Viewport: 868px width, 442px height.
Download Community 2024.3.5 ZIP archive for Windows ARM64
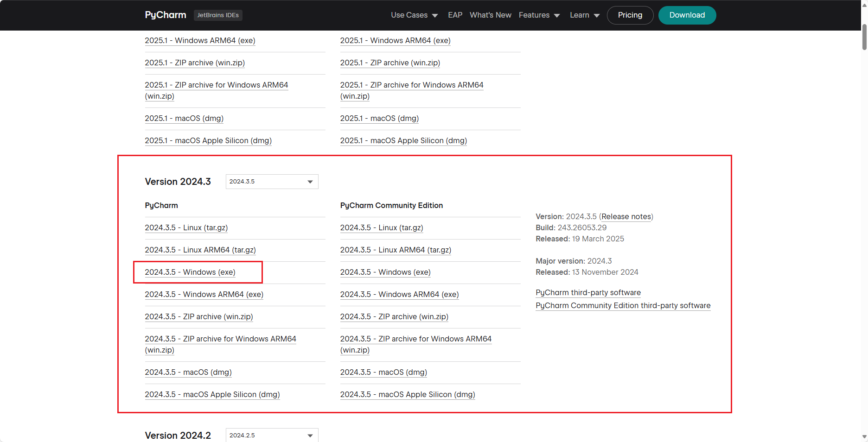[x=416, y=344]
